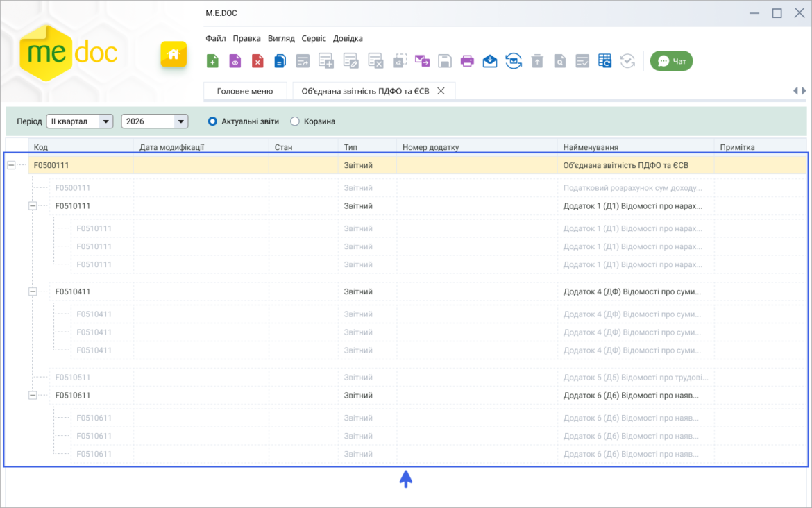Click the gray circular checkmark icon
This screenshot has height=508, width=812.
click(627, 61)
